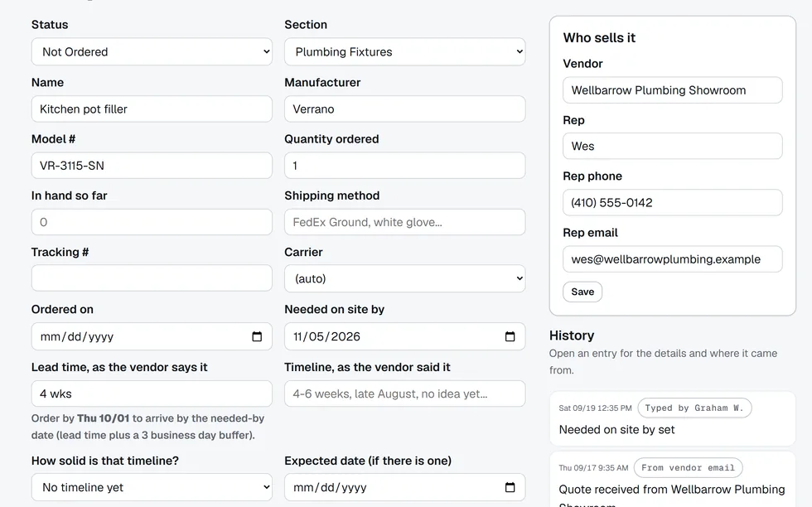The height and width of the screenshot is (507, 812).
Task: Click the Timeline as the vendor said it field
Action: (405, 394)
